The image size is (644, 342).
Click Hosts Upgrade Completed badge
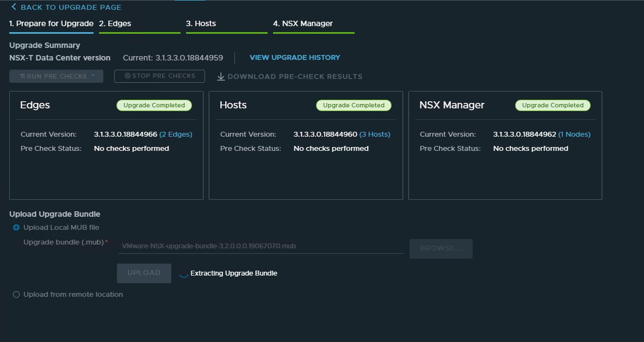coord(354,105)
